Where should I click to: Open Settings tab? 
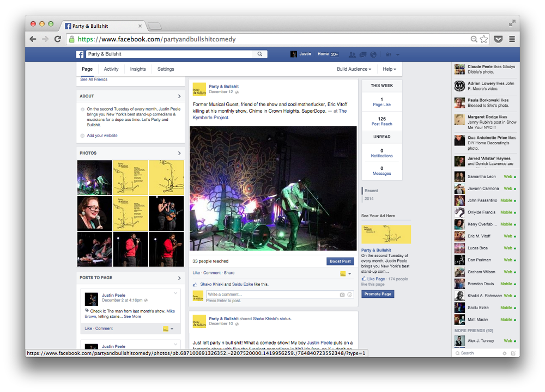[166, 69]
